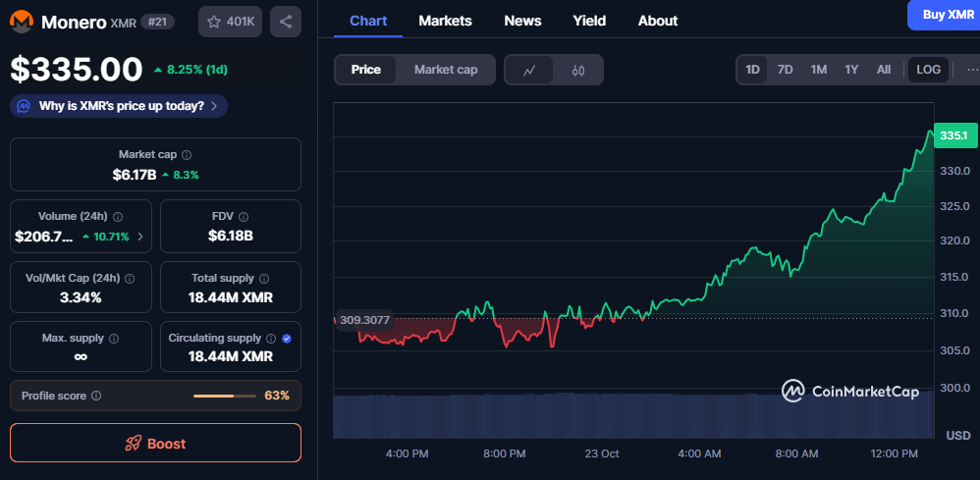
Task: Click the Circulating supply verified badge
Action: pos(286,338)
